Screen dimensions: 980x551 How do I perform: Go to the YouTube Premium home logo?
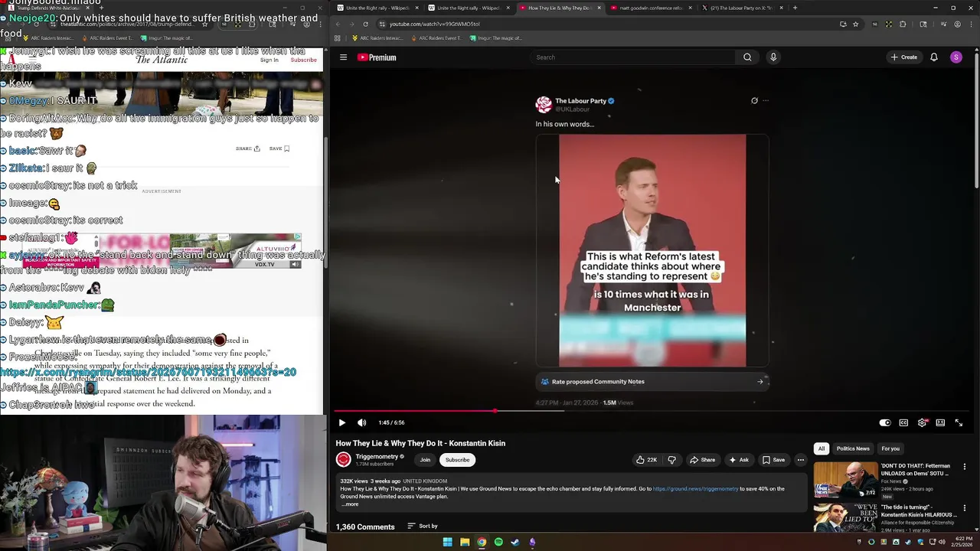click(x=377, y=57)
